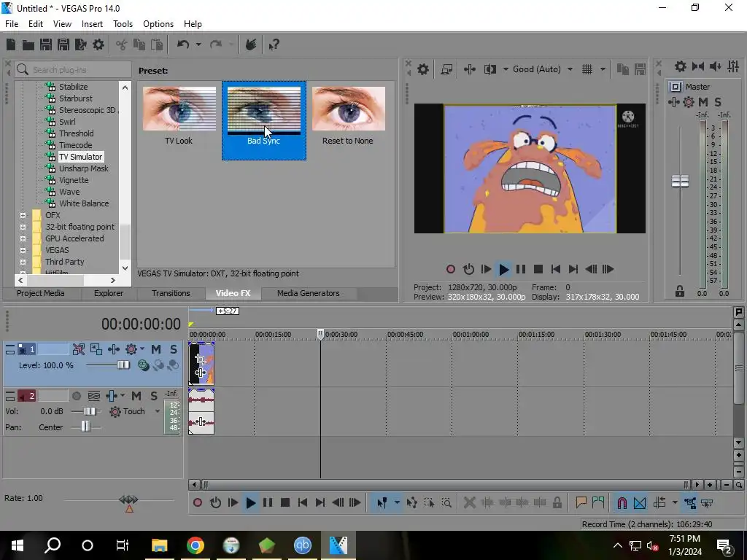Image resolution: width=747 pixels, height=560 pixels.
Task: Open Master bus audio properties gear
Action: pyautogui.click(x=681, y=66)
